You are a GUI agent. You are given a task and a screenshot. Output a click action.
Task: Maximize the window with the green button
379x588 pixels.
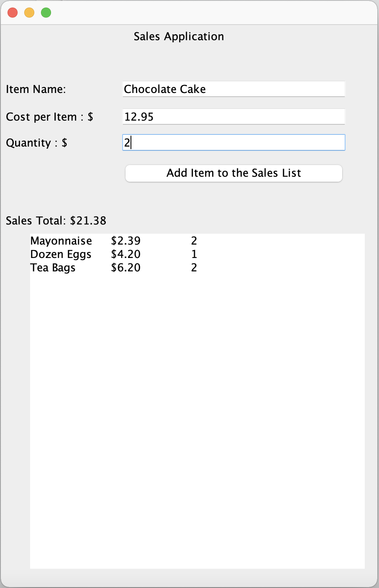[x=46, y=13]
